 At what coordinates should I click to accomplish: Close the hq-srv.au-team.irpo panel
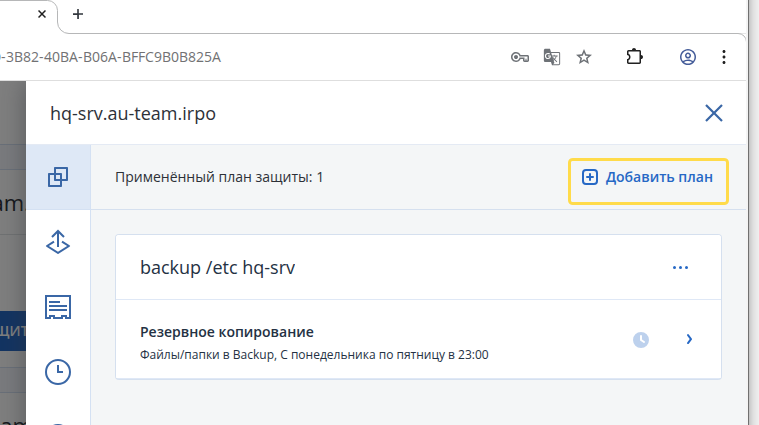point(713,113)
